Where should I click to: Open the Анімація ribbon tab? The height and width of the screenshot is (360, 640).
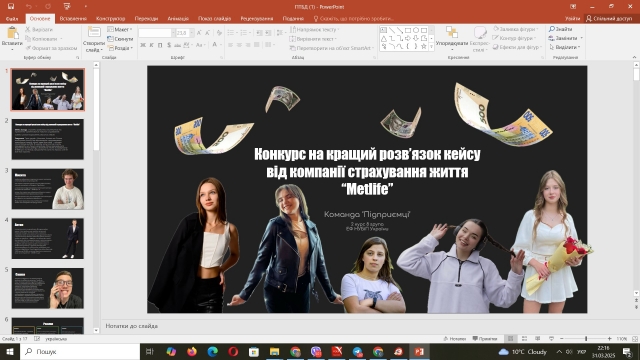pos(178,18)
